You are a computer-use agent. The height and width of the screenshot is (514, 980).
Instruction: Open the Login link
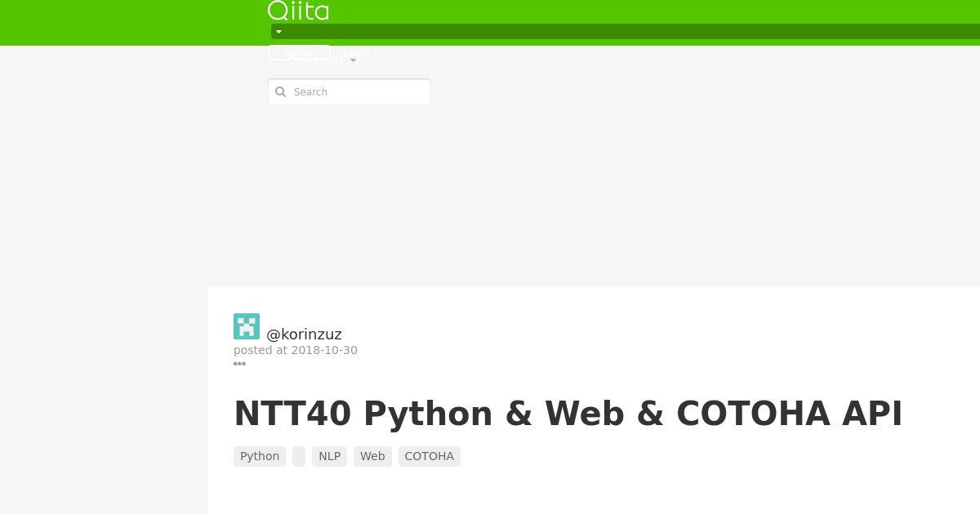(357, 52)
